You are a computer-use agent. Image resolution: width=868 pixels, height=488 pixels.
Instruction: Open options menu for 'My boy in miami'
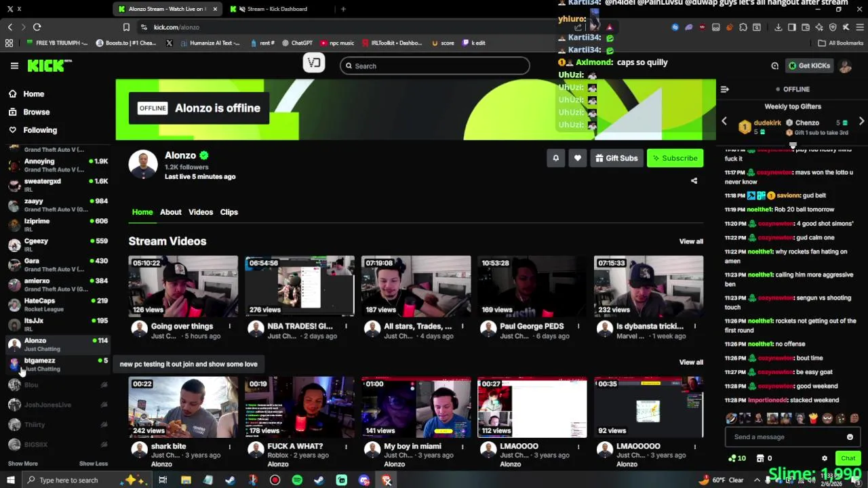click(x=462, y=447)
